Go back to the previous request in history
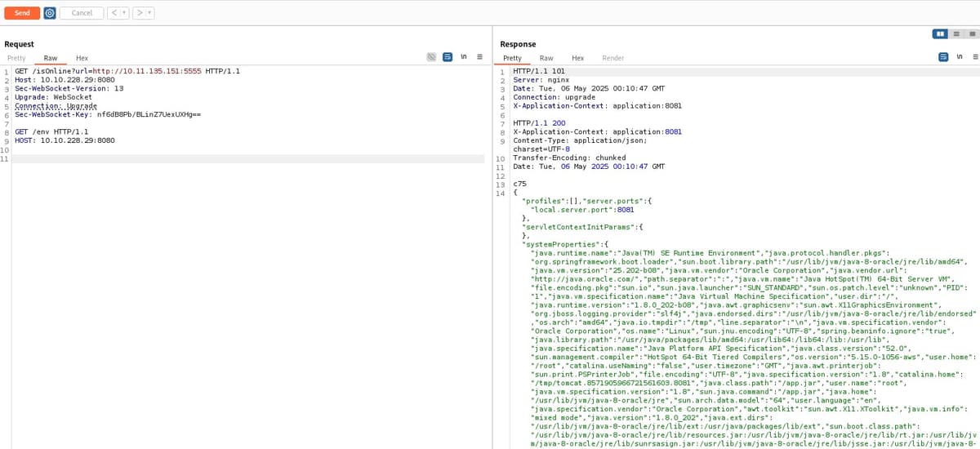Image resolution: width=980 pixels, height=449 pixels. 114,13
